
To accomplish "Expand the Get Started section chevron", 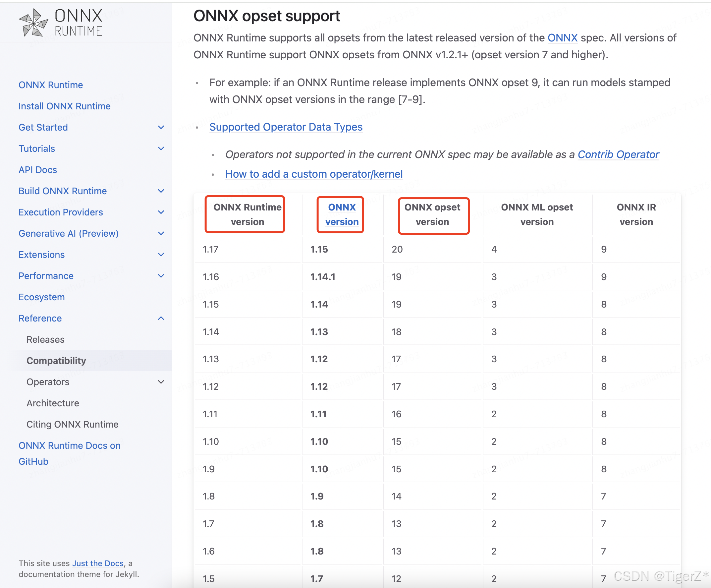I will point(161,127).
